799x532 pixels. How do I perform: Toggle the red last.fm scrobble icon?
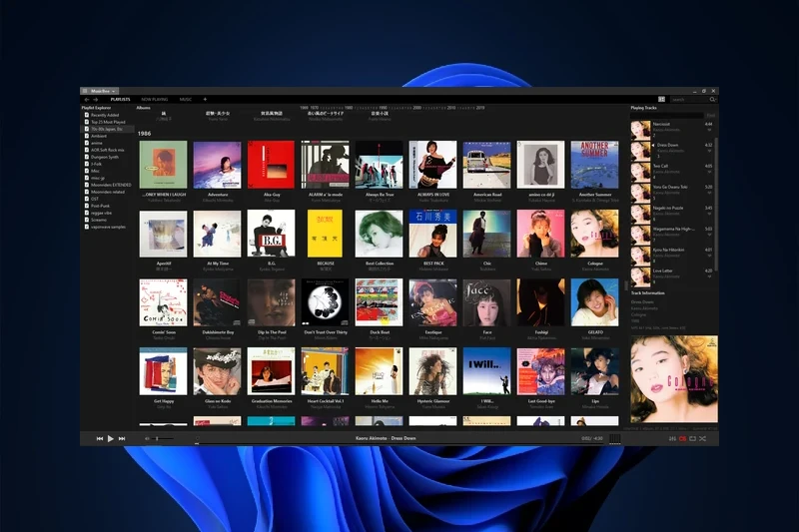pyautogui.click(x=683, y=438)
